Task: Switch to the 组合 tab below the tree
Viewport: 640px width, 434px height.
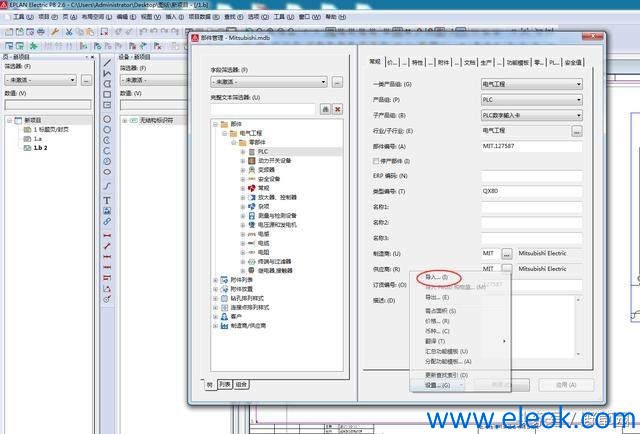Action: (241, 384)
